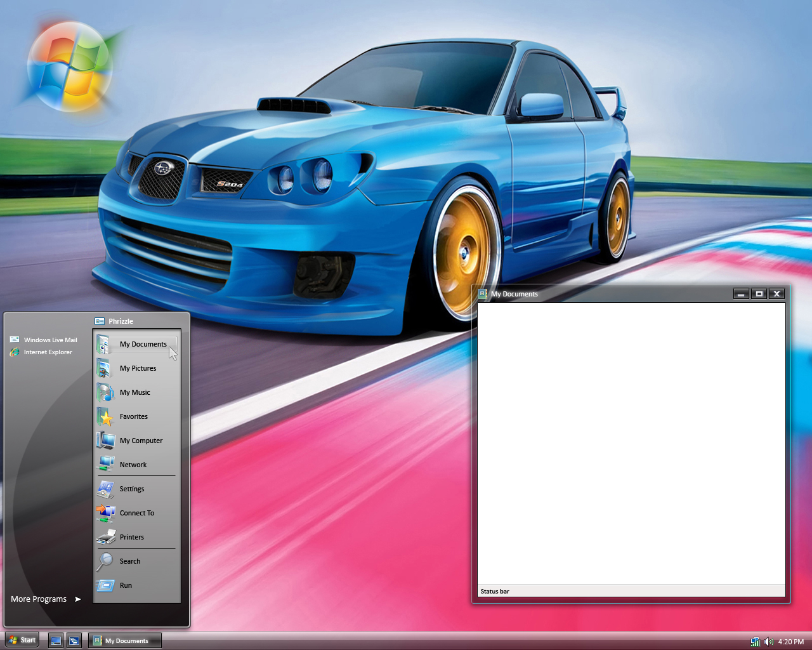
Task: Click the volume speaker tray icon
Action: [768, 642]
